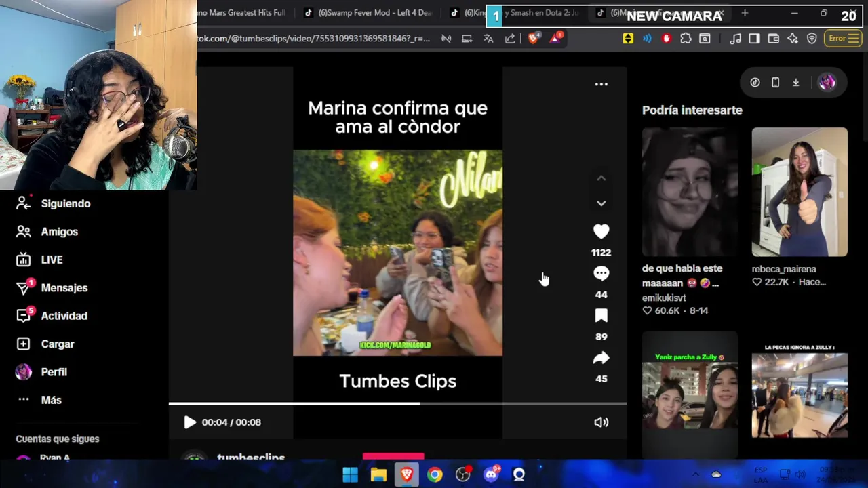Click the download icon in top-right pill
This screenshot has width=868, height=488.
(x=795, y=83)
